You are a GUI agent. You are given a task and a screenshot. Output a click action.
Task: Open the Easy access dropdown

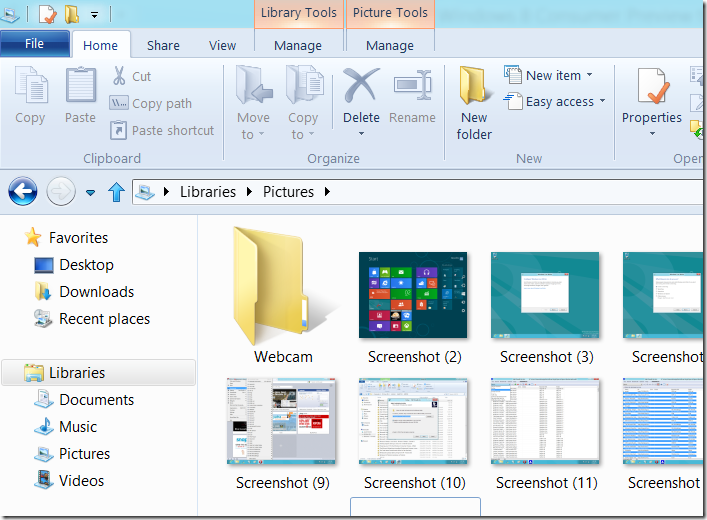(x=602, y=101)
